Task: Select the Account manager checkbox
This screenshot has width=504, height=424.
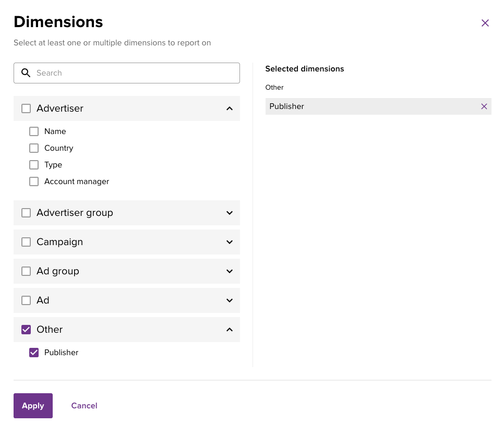Action: pyautogui.click(x=34, y=181)
